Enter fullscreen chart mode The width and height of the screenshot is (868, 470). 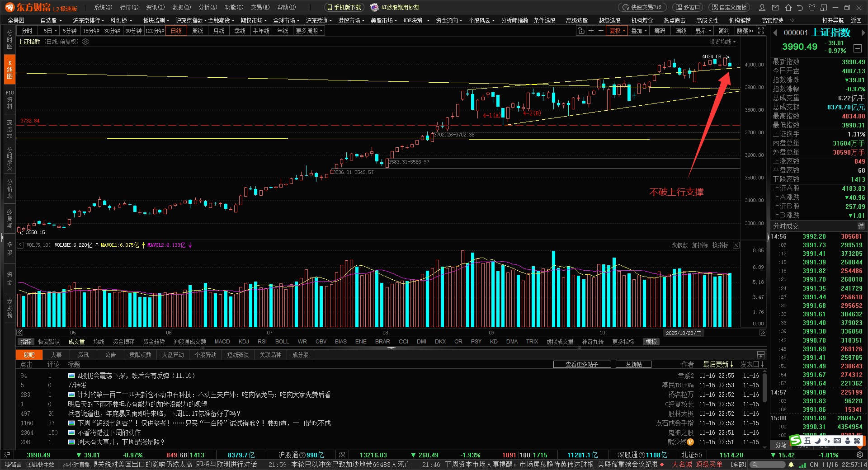[x=761, y=31]
